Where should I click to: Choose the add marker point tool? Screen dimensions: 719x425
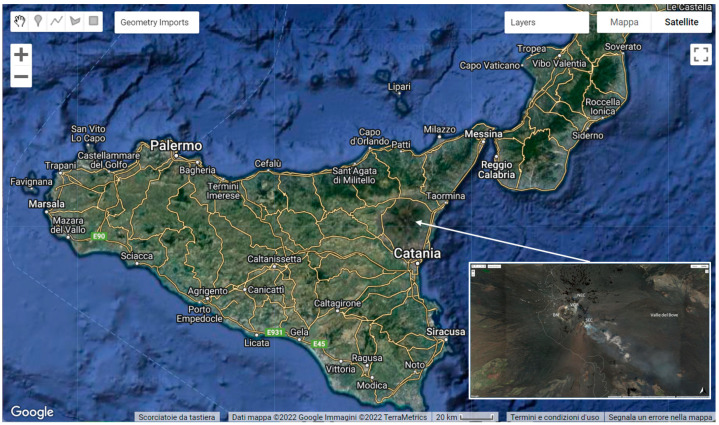point(38,21)
